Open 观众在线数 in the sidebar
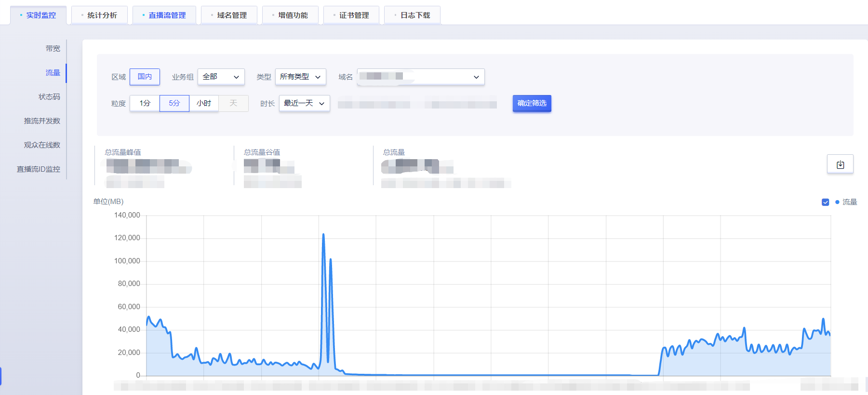The width and height of the screenshot is (868, 395). pos(42,145)
